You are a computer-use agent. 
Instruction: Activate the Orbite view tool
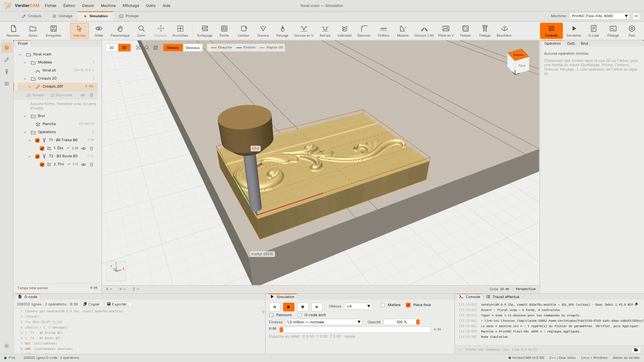pos(99,31)
